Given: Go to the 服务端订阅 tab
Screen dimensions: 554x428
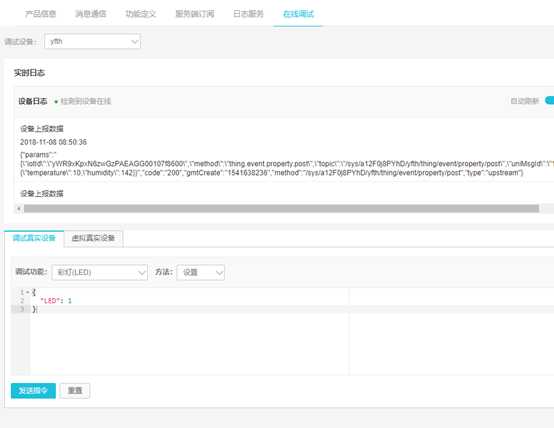Looking at the screenshot, I should [x=195, y=14].
